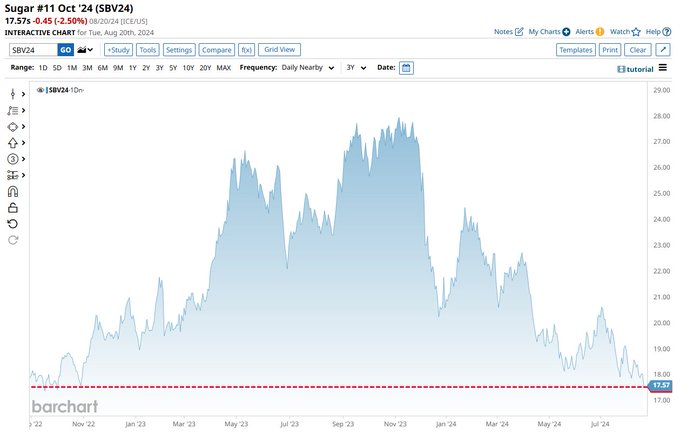
Task: Select the MAX range
Action: click(224, 68)
